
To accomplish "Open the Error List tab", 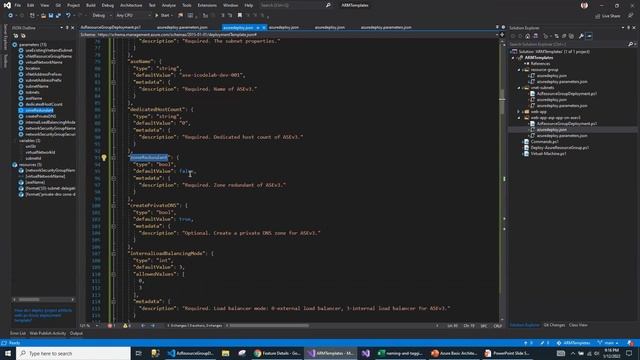I will [18, 333].
